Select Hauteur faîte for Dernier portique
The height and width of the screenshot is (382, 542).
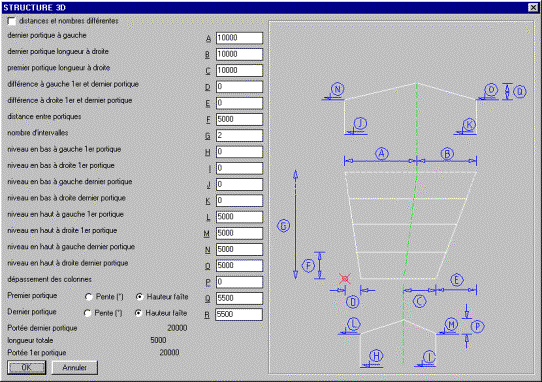[138, 313]
